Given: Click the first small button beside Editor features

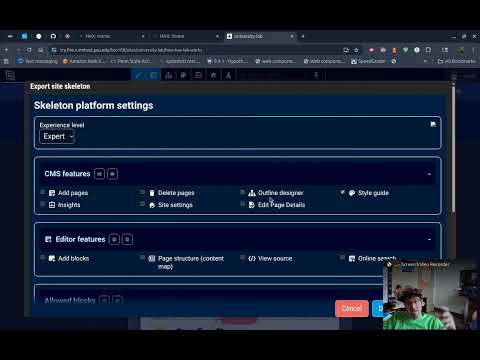Looking at the screenshot, I should pos(114,239).
